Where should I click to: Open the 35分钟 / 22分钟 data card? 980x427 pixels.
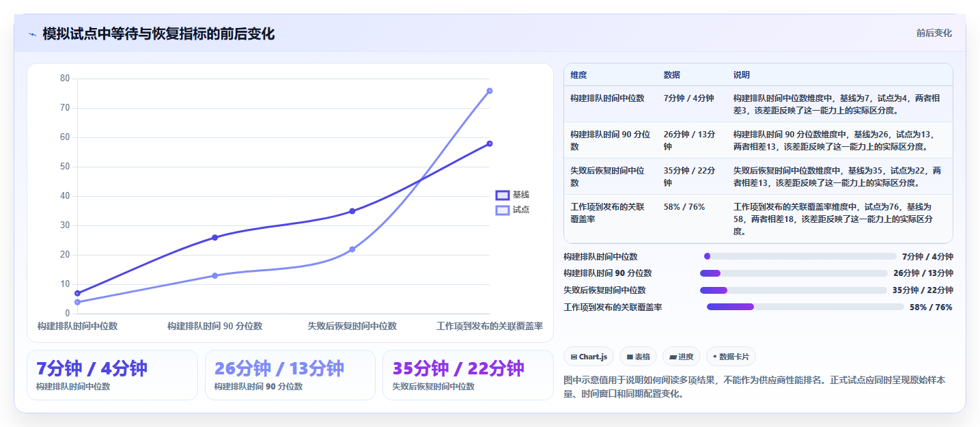[468, 375]
